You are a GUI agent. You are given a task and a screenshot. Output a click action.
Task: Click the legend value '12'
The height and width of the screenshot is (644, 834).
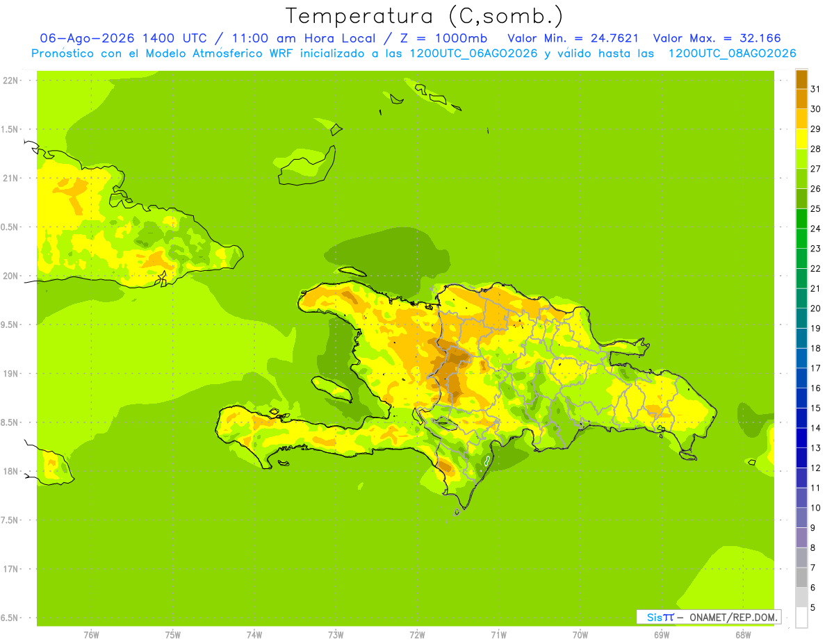pyautogui.click(x=815, y=468)
